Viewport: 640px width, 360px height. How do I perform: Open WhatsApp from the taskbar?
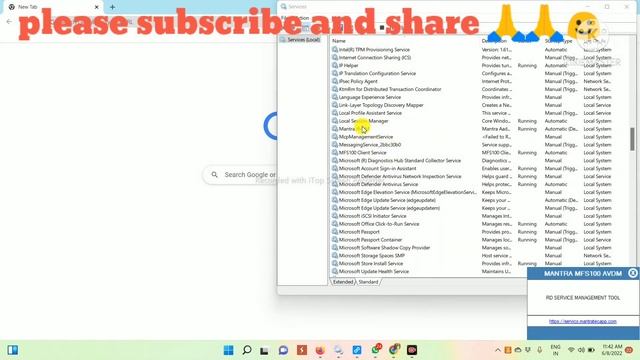(376, 350)
